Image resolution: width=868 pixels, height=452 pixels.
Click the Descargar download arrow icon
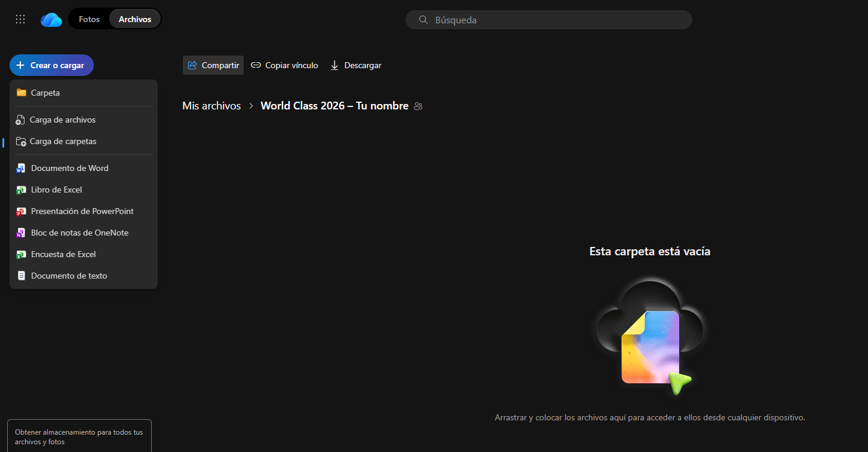pyautogui.click(x=334, y=65)
